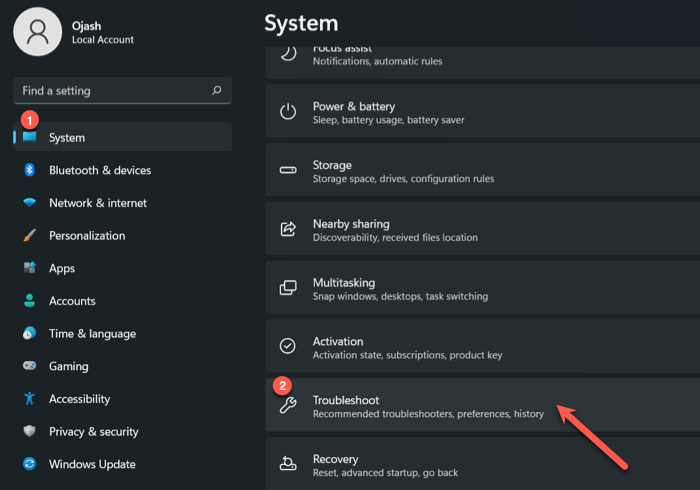The image size is (700, 490).
Task: Open the Troubleshoot page
Action: point(483,405)
